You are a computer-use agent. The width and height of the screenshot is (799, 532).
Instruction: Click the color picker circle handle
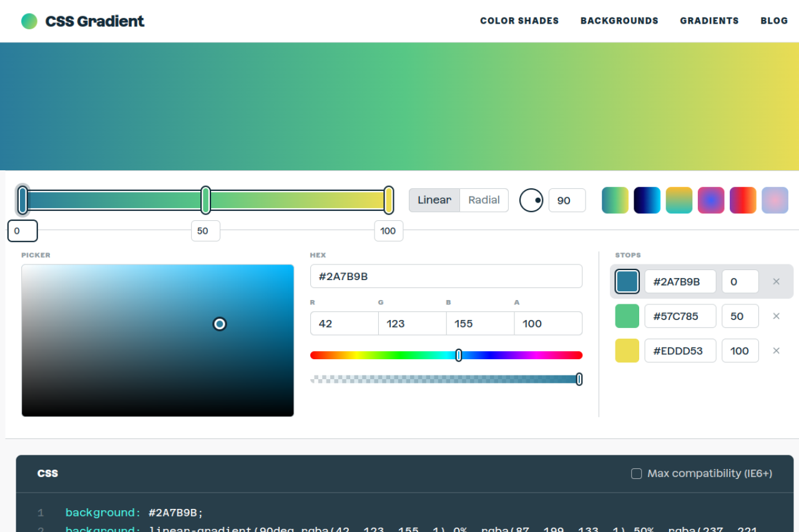click(x=220, y=324)
